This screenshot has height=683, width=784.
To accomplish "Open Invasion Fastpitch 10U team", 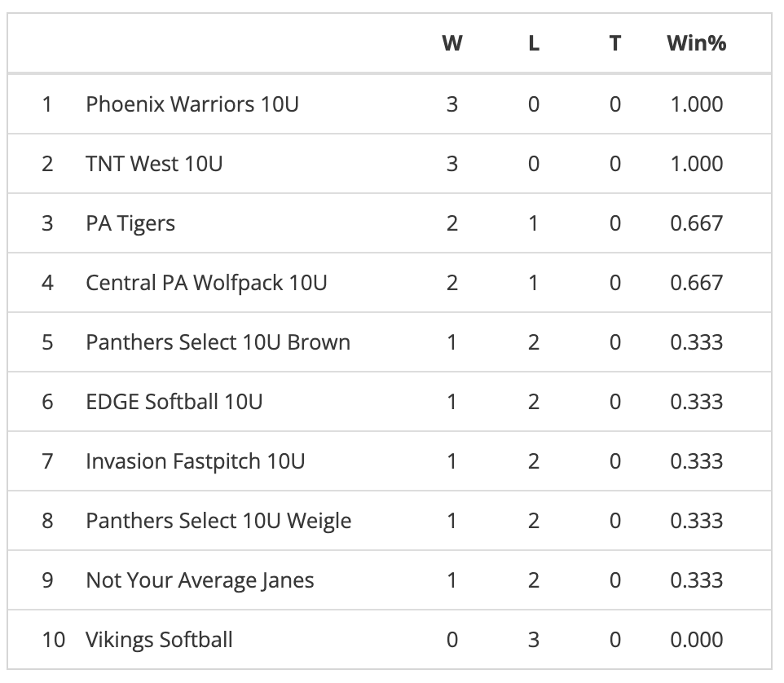I will [195, 461].
